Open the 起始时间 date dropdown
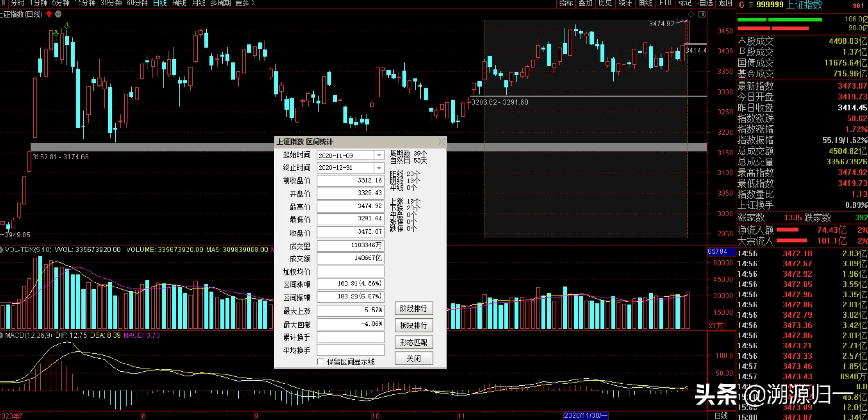 tap(379, 155)
